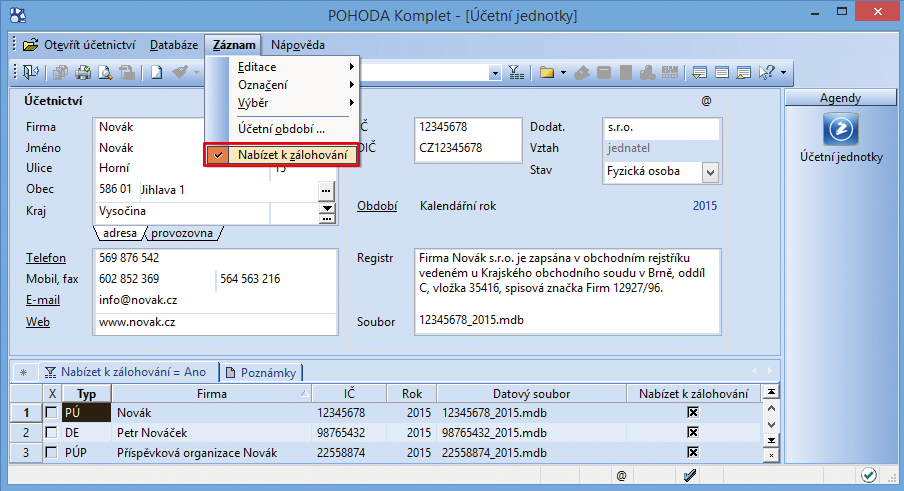The height and width of the screenshot is (491, 904).
Task: Click the yellow folder toolbar icon
Action: pyautogui.click(x=546, y=72)
